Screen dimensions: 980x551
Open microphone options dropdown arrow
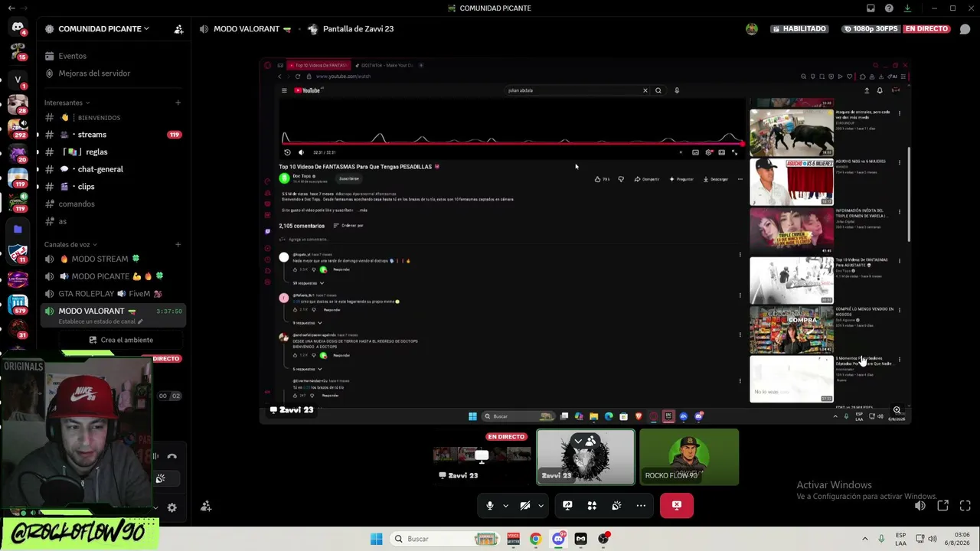point(505,505)
